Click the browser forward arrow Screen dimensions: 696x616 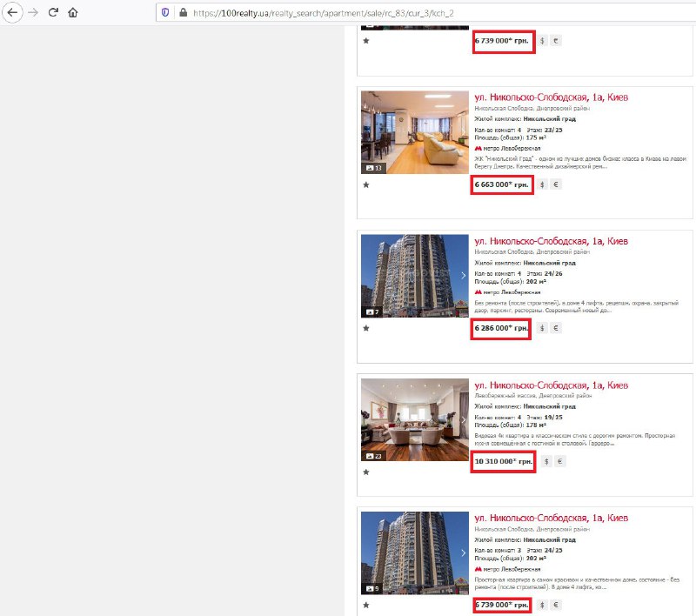tap(33, 13)
